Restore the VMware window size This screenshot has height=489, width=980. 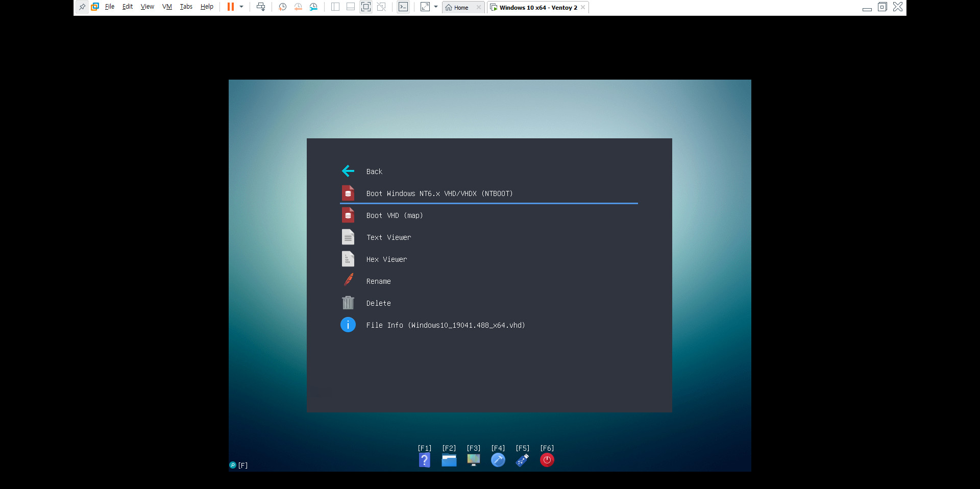[x=883, y=7]
